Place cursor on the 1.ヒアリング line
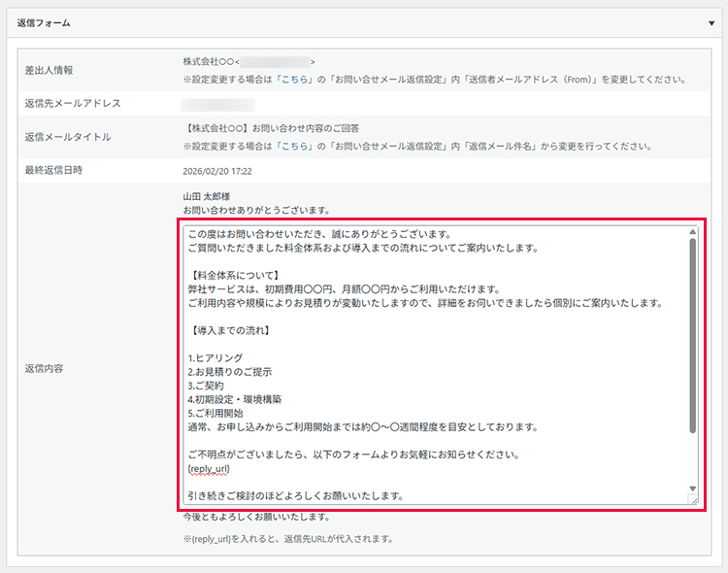Image resolution: width=728 pixels, height=573 pixels. 215,358
